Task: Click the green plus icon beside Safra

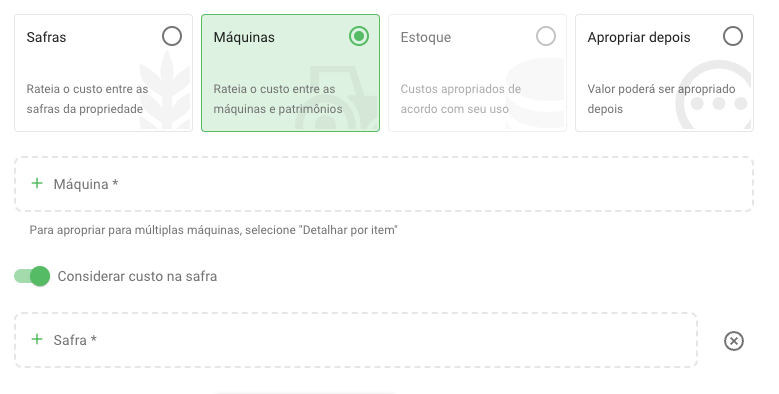Action: [37, 339]
